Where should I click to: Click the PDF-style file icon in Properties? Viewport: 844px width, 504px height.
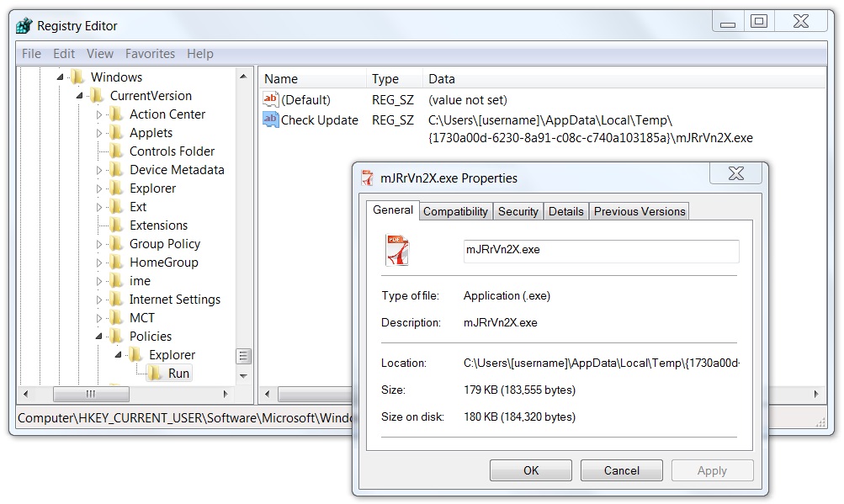398,251
